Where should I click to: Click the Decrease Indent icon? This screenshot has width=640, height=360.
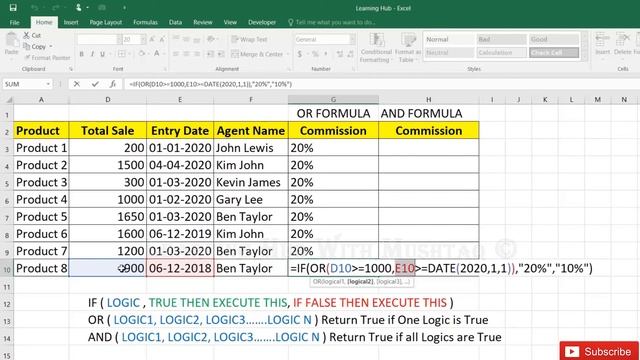point(210,54)
